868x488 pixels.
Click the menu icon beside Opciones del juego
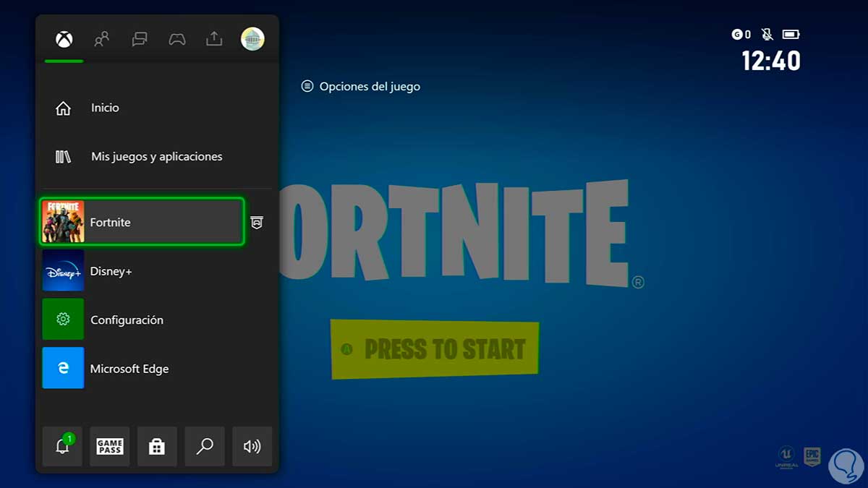[x=307, y=86]
